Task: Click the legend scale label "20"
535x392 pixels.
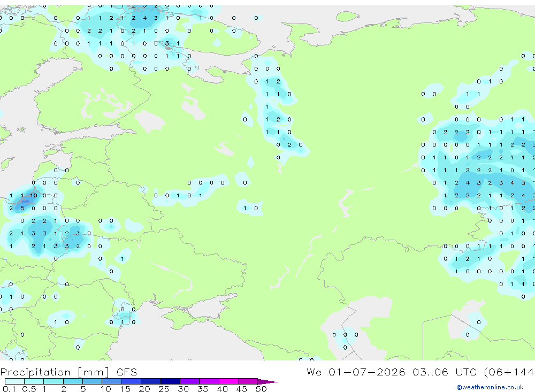Action: 144,389
